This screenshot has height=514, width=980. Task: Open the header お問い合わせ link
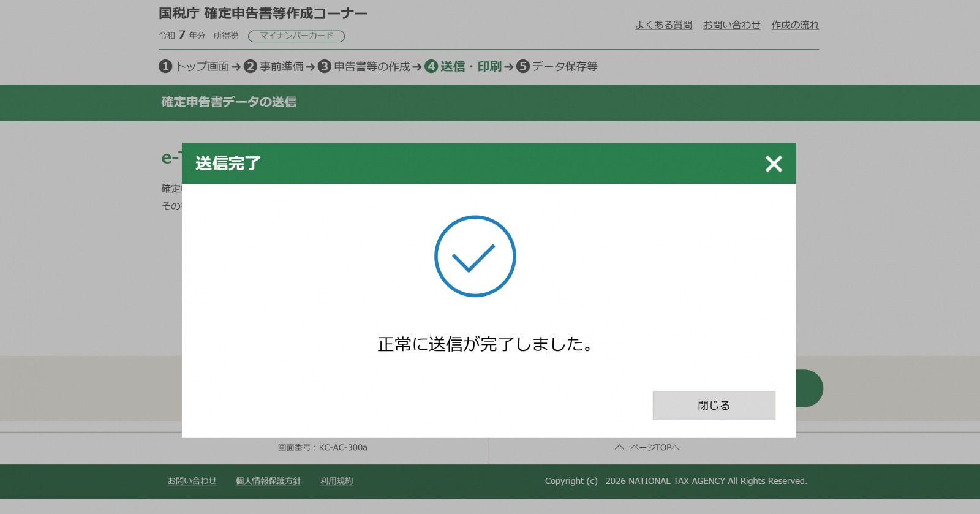[731, 25]
